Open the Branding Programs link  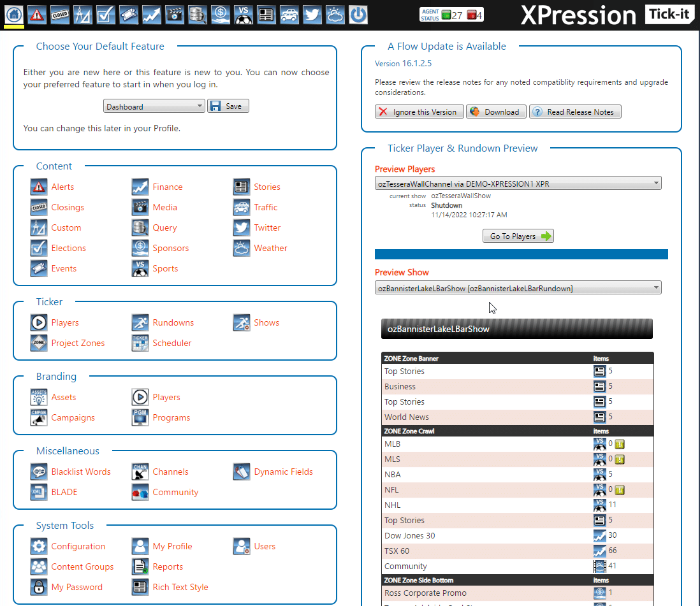tap(171, 417)
